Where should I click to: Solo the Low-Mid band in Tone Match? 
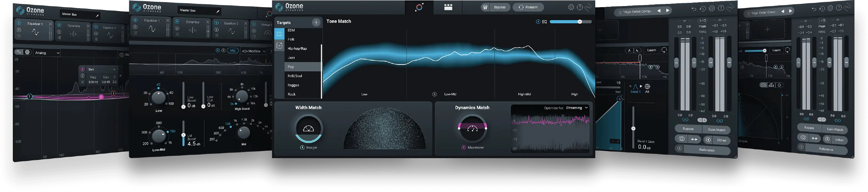pos(434,94)
